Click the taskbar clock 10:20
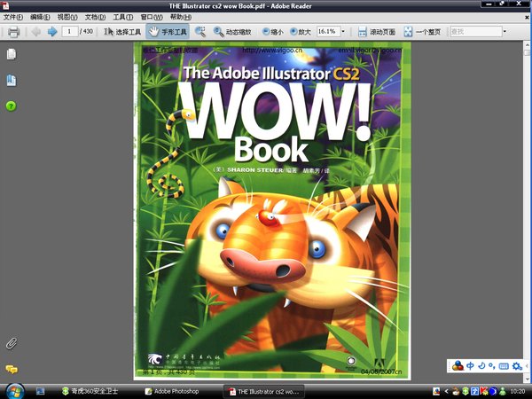 pyautogui.click(x=518, y=392)
